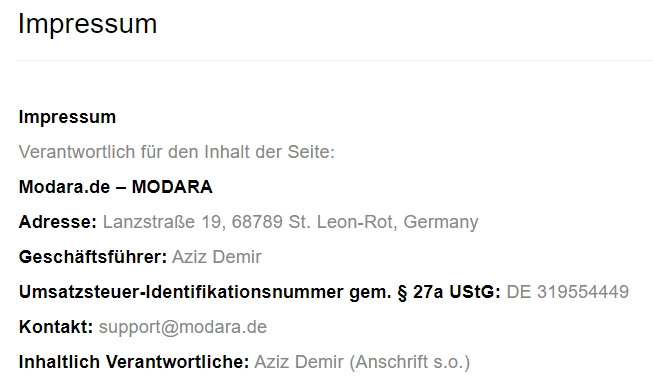Click the word MODARA in capitals

point(172,187)
